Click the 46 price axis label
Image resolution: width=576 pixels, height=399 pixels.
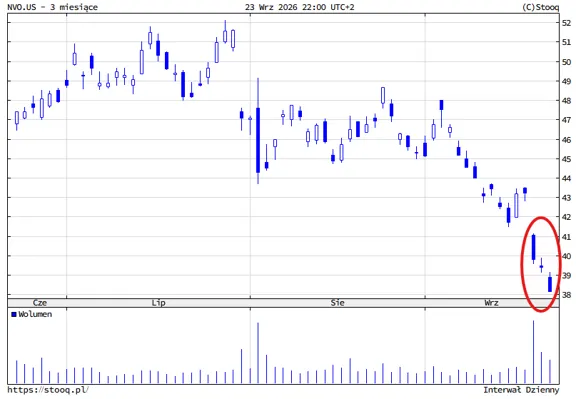point(566,140)
